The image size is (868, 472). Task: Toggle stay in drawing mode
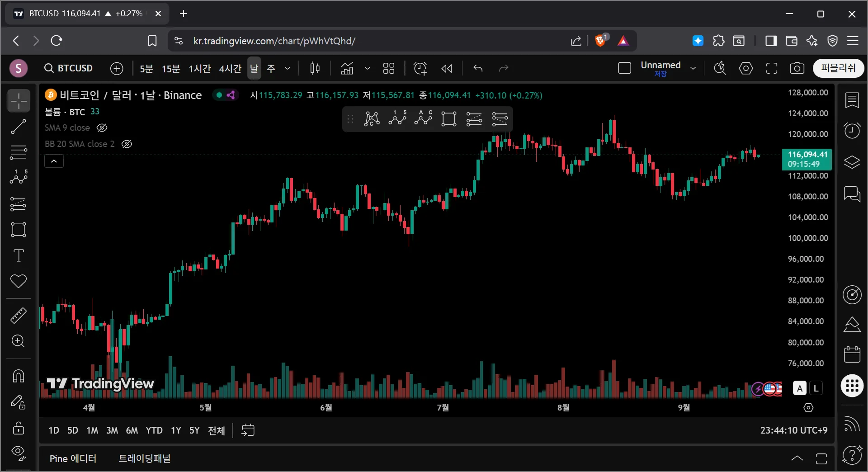[x=19, y=402]
